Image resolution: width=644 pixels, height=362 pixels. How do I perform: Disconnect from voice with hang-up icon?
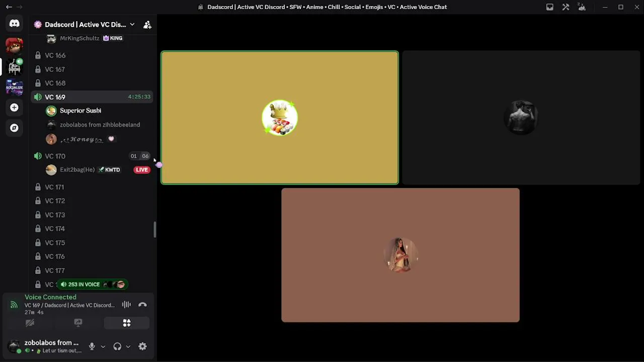(142, 305)
